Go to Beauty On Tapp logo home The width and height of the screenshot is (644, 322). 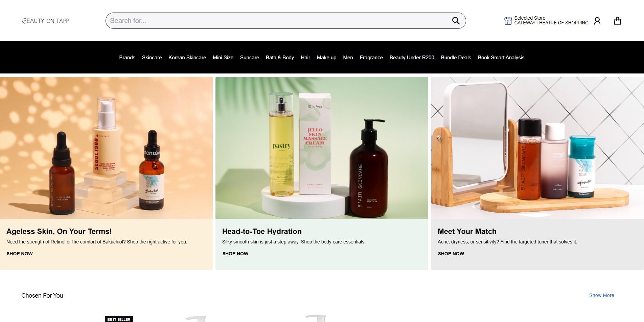[45, 21]
